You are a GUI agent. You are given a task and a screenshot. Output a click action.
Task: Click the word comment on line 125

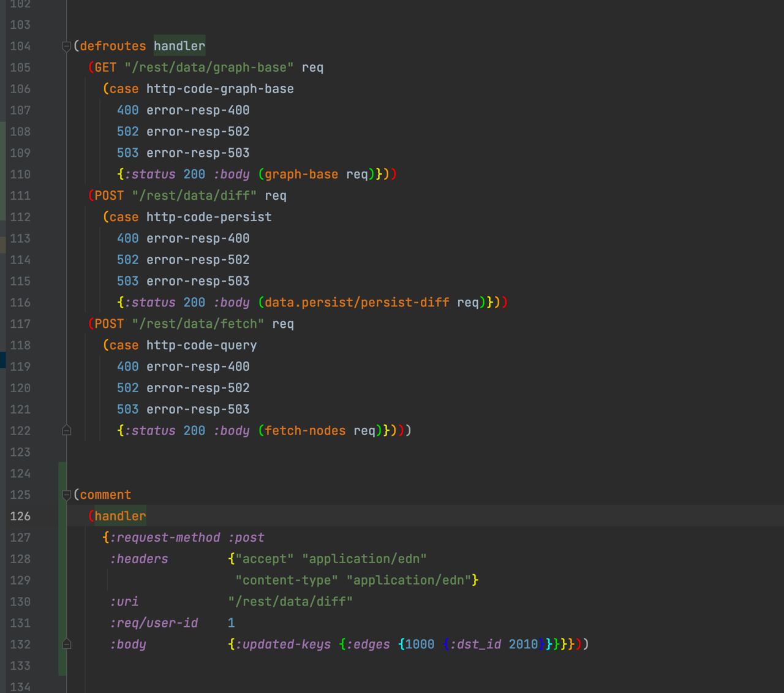[x=105, y=495]
